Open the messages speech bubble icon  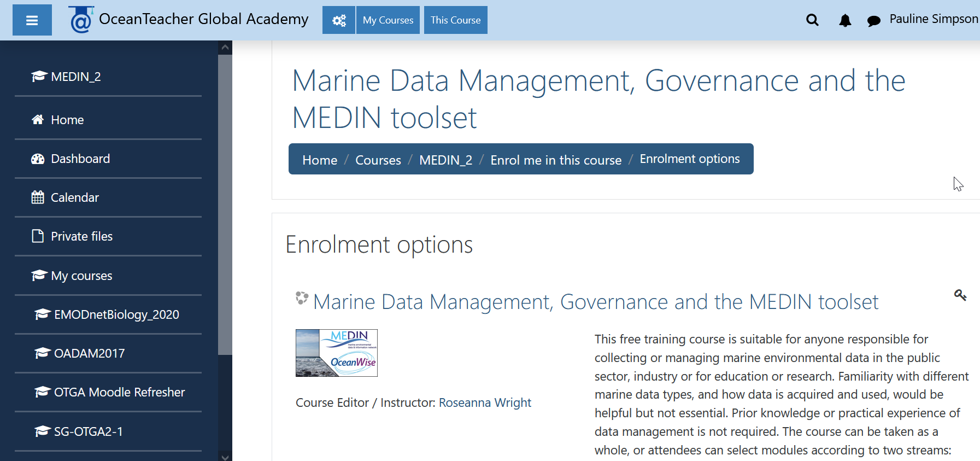coord(873,21)
